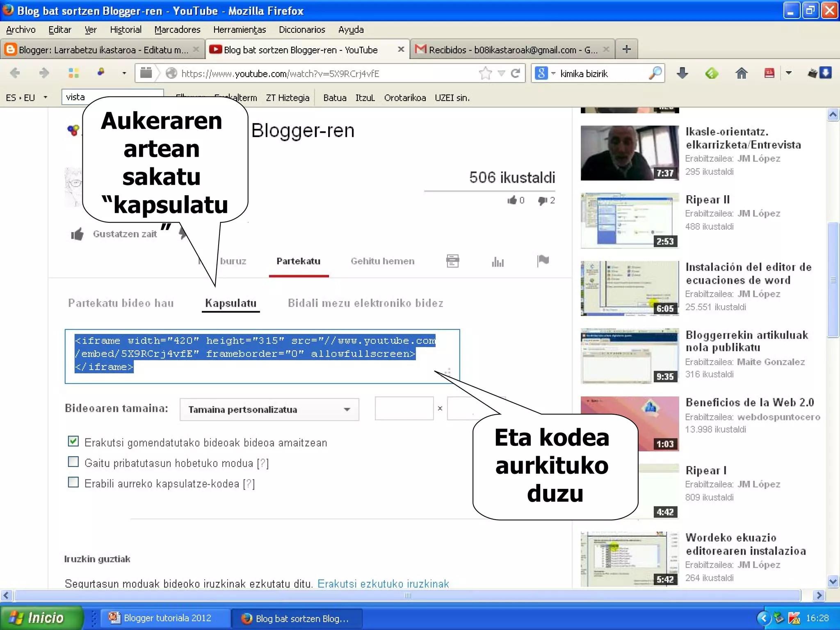Click the Ikasle-orientatz. video thumbnail
840x630 pixels.
(630, 153)
